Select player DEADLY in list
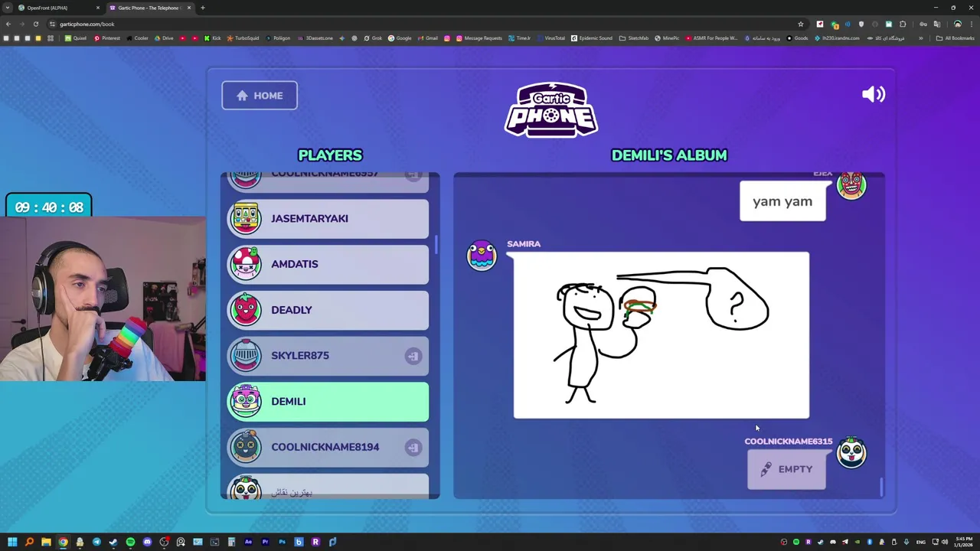 [x=328, y=310]
